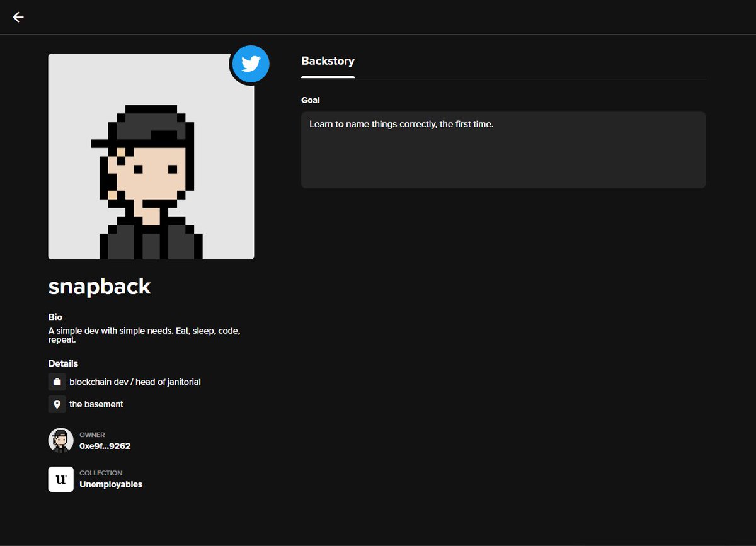This screenshot has width=756, height=546.
Task: Select the Backstory tab
Action: [328, 60]
